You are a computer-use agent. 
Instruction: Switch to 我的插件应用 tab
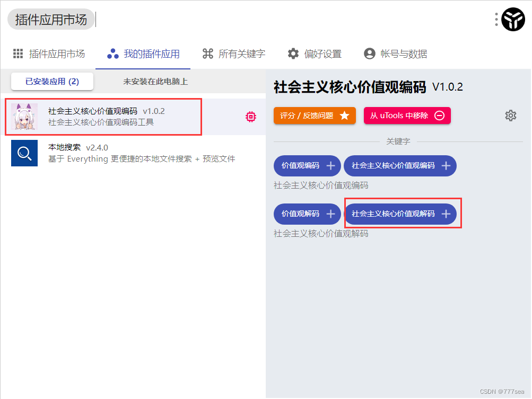click(143, 54)
